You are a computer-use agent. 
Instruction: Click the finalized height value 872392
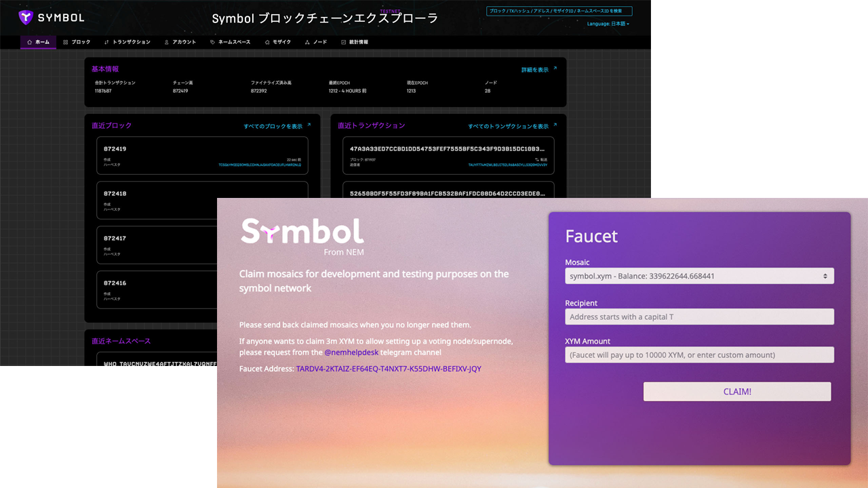pyautogui.click(x=258, y=91)
